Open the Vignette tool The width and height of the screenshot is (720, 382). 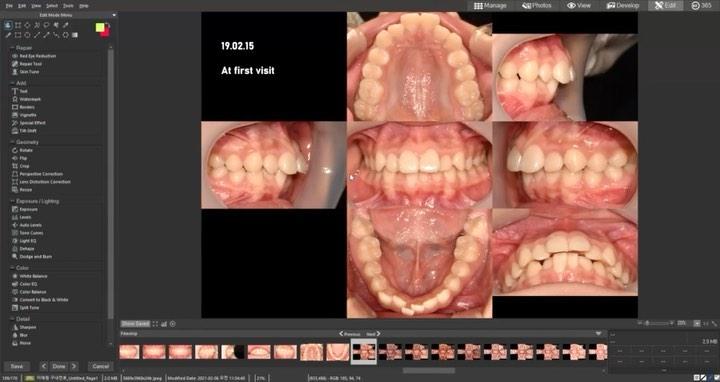click(24, 115)
